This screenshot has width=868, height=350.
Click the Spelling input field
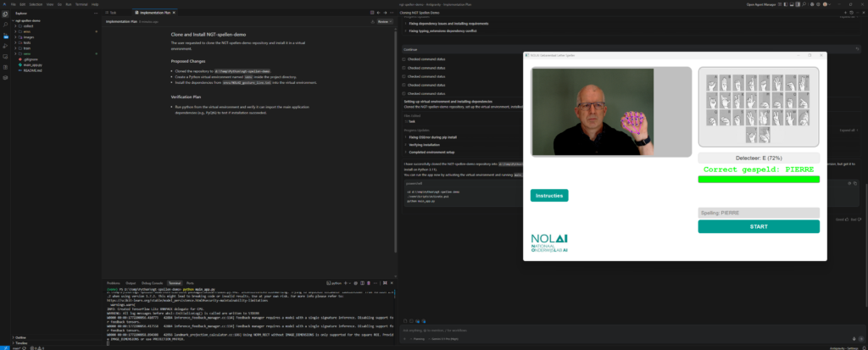pyautogui.click(x=759, y=213)
